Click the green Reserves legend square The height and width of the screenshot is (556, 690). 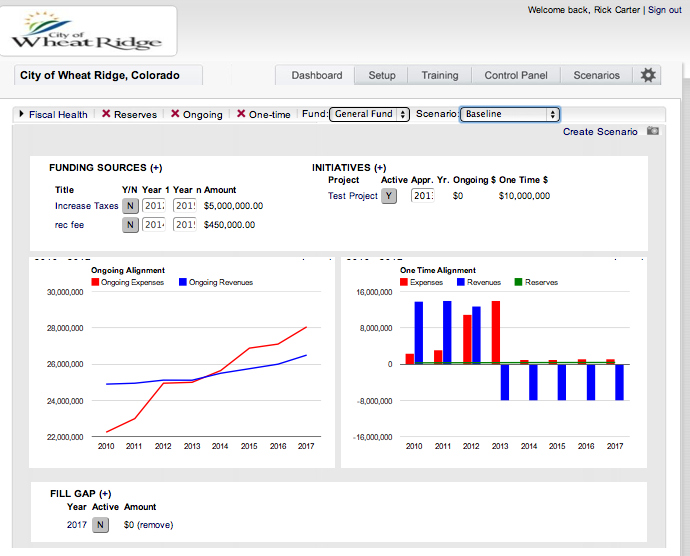[x=518, y=282]
